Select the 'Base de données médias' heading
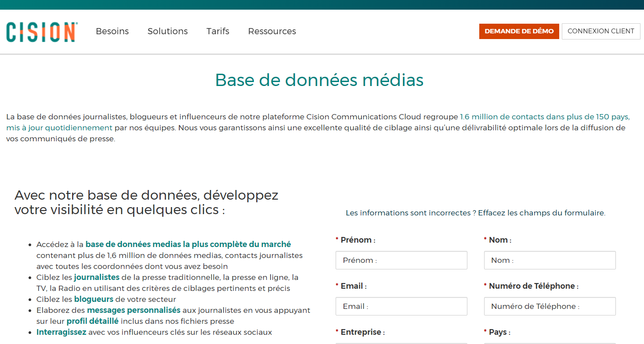 (x=319, y=80)
